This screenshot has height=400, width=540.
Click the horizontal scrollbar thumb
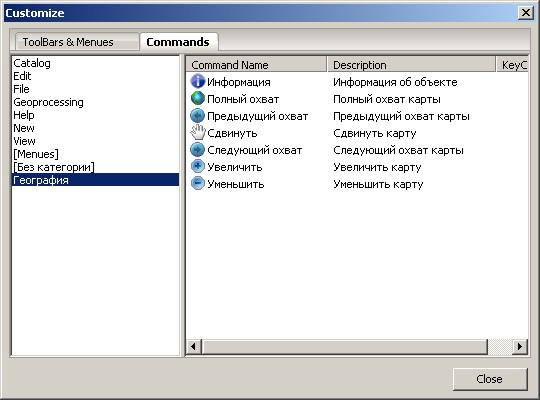click(345, 346)
